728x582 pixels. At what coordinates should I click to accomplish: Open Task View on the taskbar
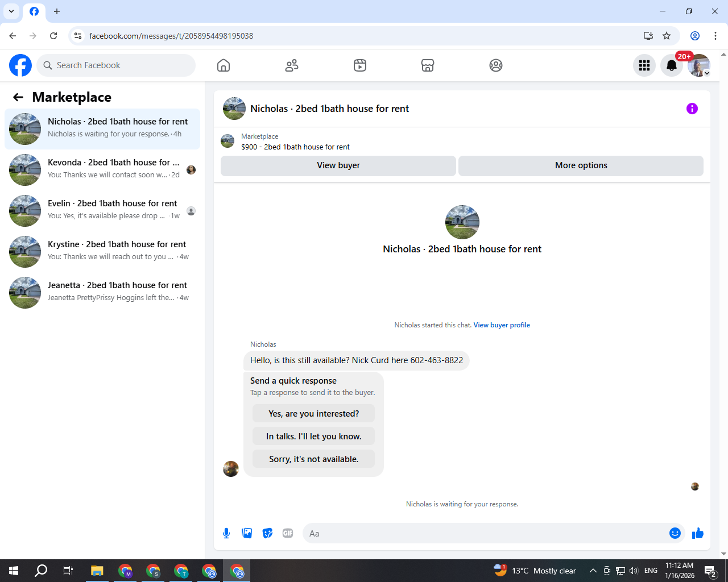point(68,571)
